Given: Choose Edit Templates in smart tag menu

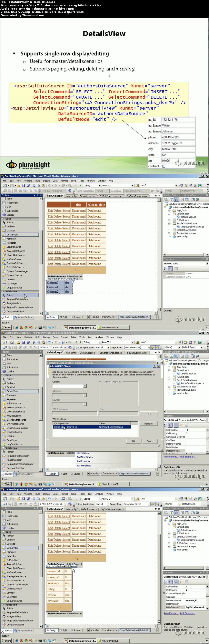Looking at the screenshot, I should pyautogui.click(x=84, y=466).
